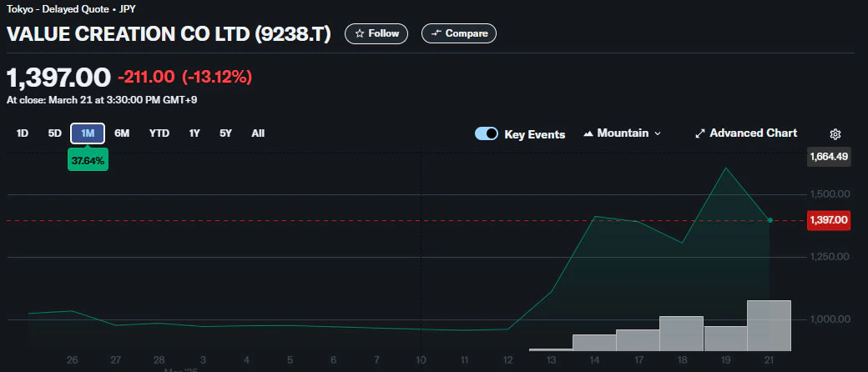Click the volume bar for March 17

point(638,340)
